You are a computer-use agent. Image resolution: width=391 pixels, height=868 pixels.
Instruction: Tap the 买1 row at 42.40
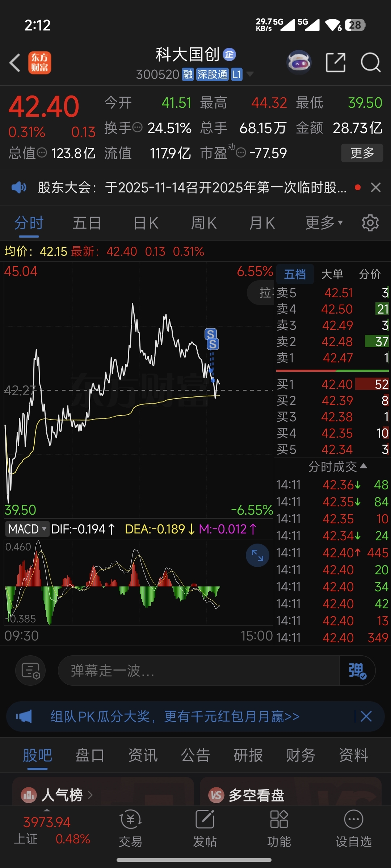pyautogui.click(x=332, y=384)
